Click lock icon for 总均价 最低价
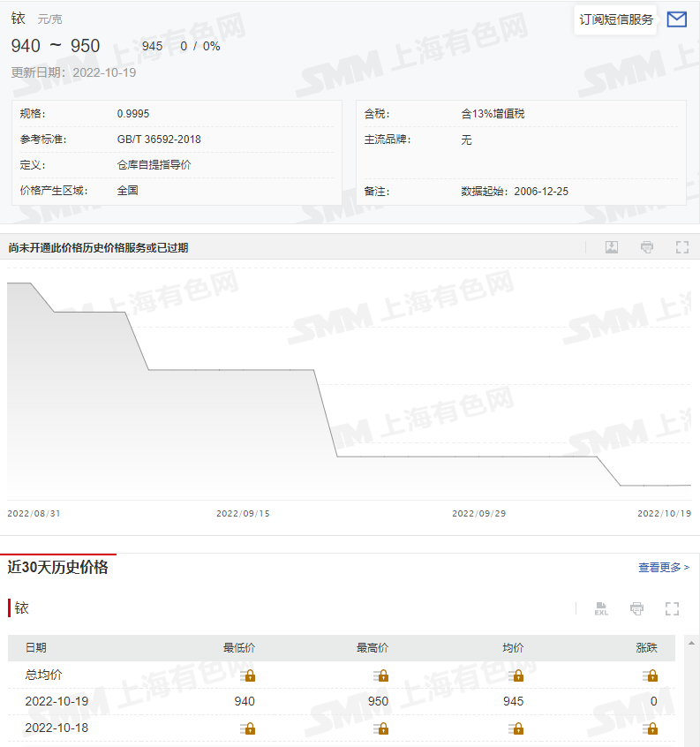 tap(247, 675)
